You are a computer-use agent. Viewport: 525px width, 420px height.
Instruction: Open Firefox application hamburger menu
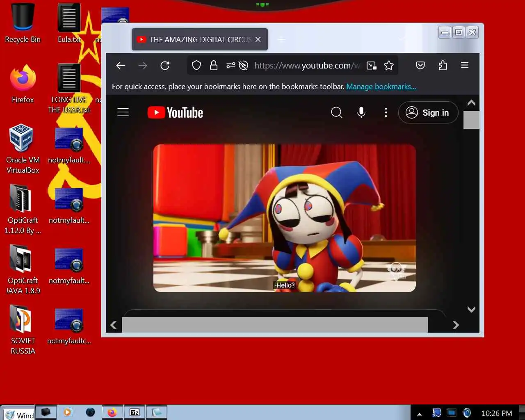coord(465,66)
